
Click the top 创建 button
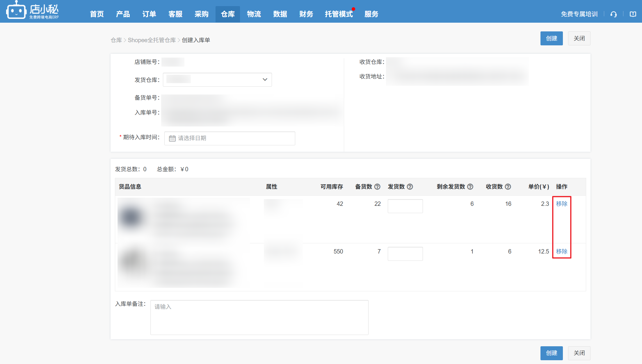(551, 38)
